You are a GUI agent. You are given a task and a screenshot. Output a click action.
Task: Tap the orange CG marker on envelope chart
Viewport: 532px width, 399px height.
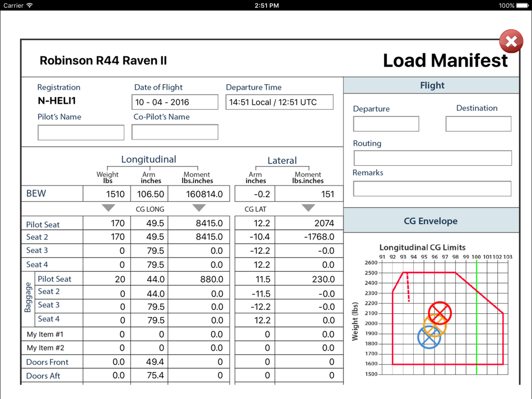tap(435, 325)
